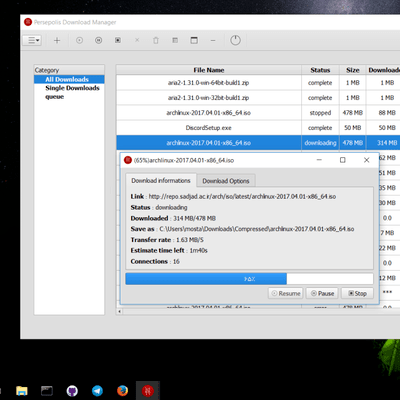Click the Persepolis icon in progress dialog title

coord(128,160)
